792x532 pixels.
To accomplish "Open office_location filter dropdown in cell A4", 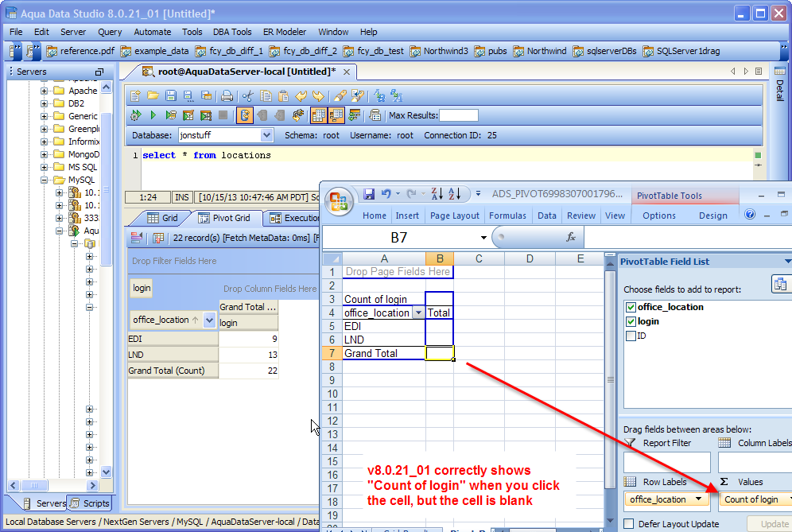I will [x=418, y=313].
